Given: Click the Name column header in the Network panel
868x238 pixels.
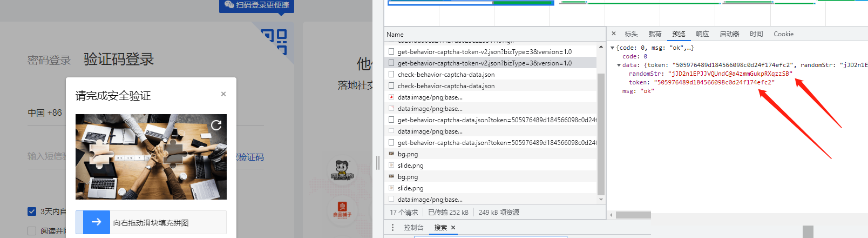Looking at the screenshot, I should coord(395,34).
